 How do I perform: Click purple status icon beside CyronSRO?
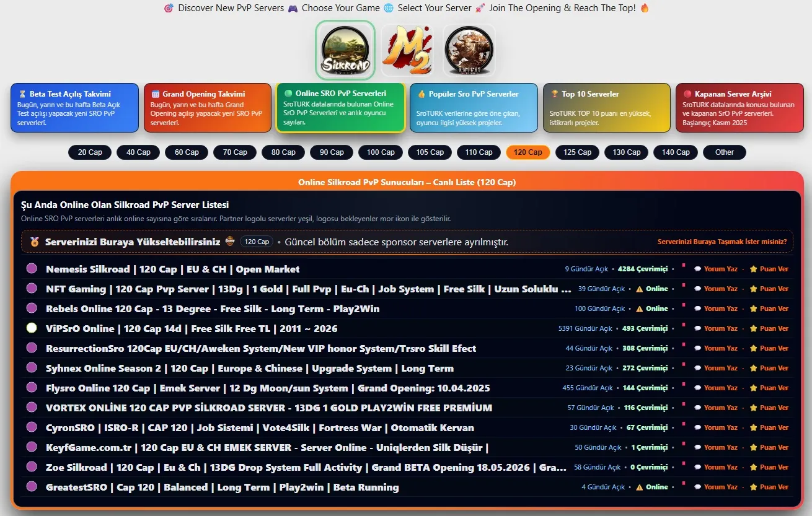[32, 427]
